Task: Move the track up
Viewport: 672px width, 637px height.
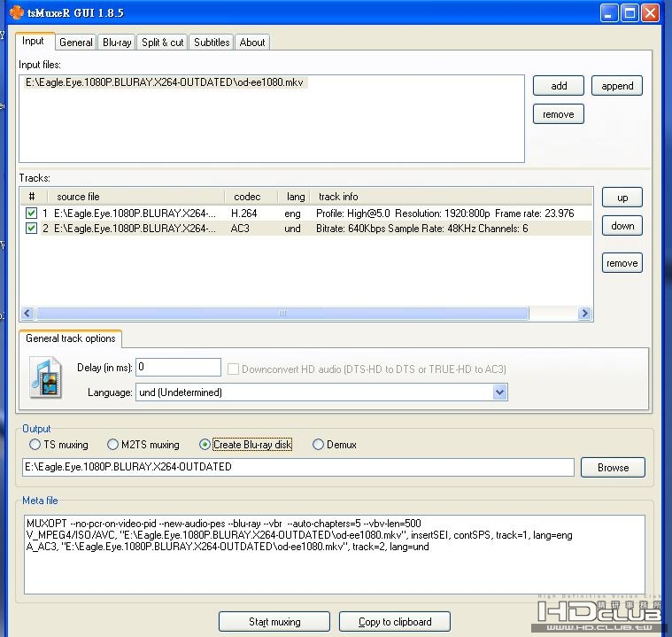Action: pos(622,198)
